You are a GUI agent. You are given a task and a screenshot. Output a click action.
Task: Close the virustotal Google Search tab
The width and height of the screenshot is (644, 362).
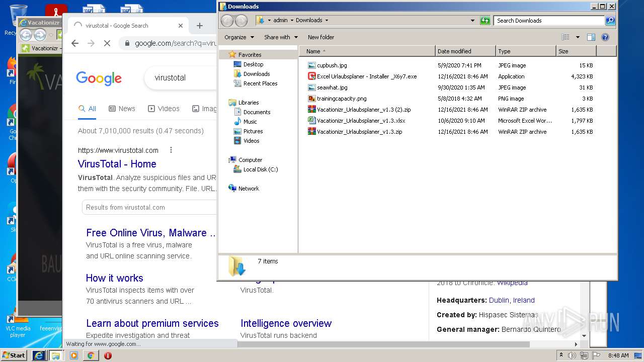(181, 26)
